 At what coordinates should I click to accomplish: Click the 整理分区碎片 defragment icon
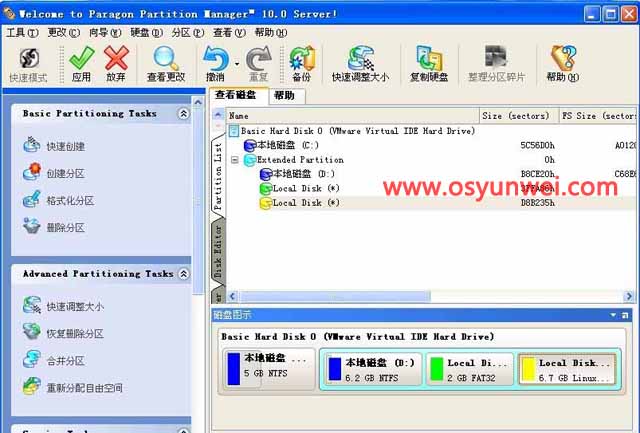[496, 64]
